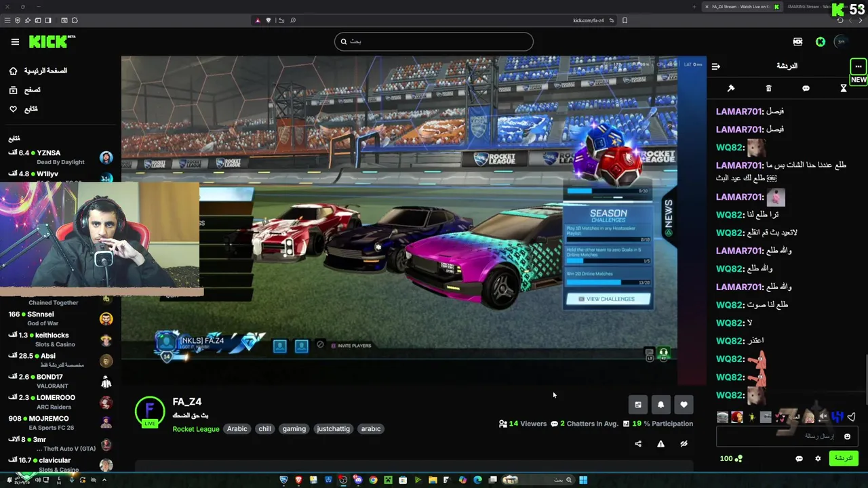This screenshot has height=488, width=868.
Task: Select the white heart outline emote
Action: [x=851, y=417]
